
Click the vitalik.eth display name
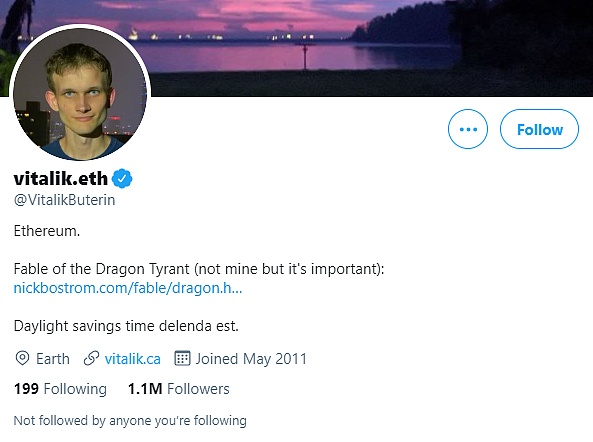[61, 178]
